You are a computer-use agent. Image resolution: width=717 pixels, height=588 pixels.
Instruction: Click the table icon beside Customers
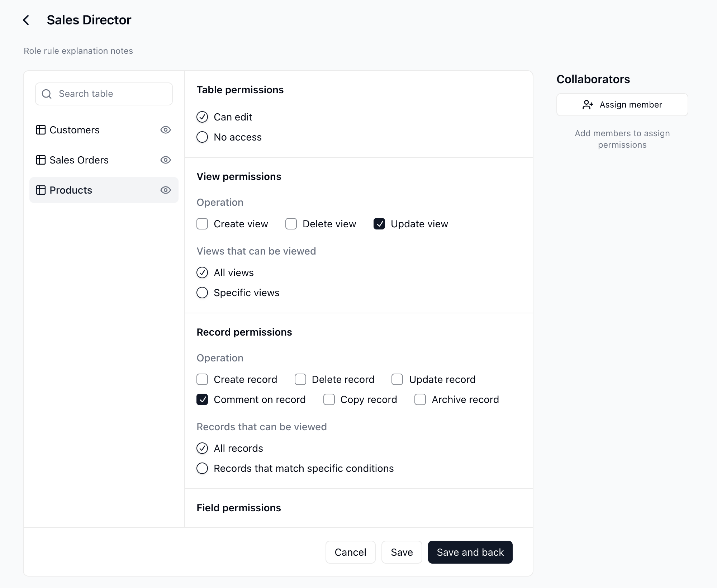(41, 130)
